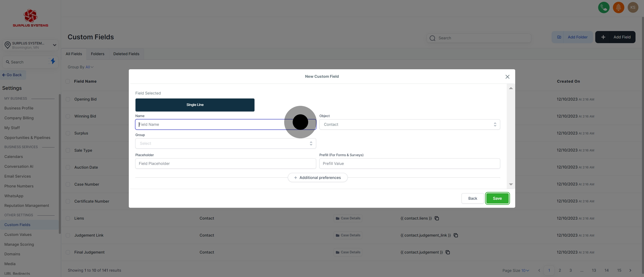Click the lightning bolt quick actions icon
Screen dimensions: 644x277
tap(53, 61)
